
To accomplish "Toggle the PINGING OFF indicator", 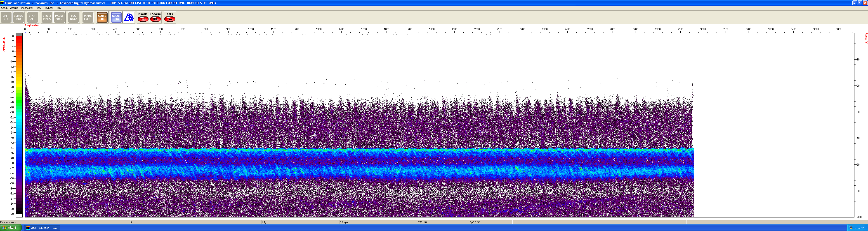I will click(143, 18).
